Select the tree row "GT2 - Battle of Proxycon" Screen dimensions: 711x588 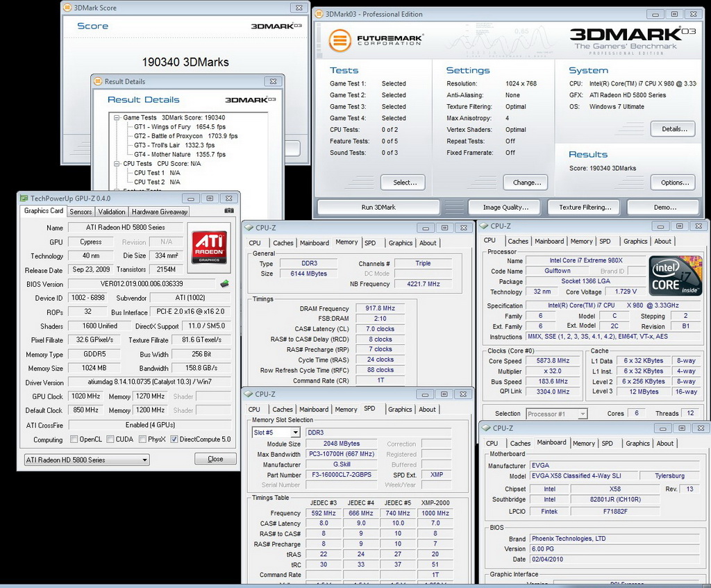click(x=185, y=136)
